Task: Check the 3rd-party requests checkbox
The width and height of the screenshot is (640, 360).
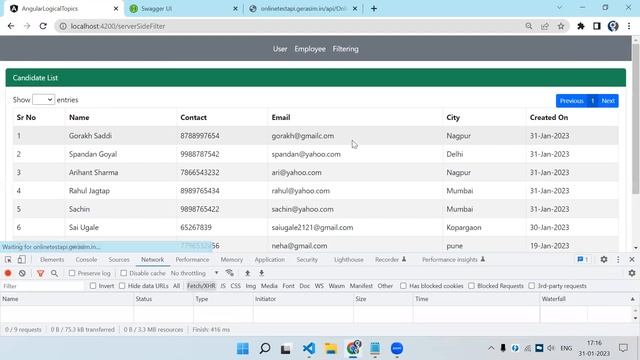Action: point(531,286)
